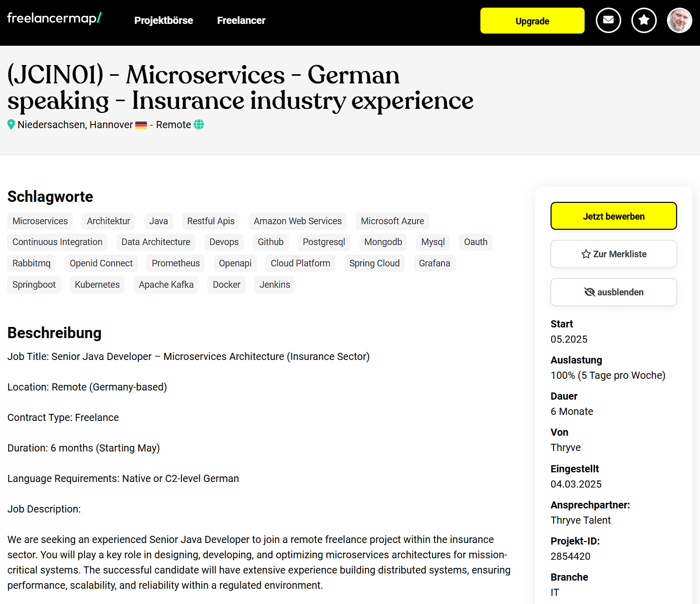The image size is (700, 604).
Task: Open the favorites star icon in header
Action: tap(644, 20)
